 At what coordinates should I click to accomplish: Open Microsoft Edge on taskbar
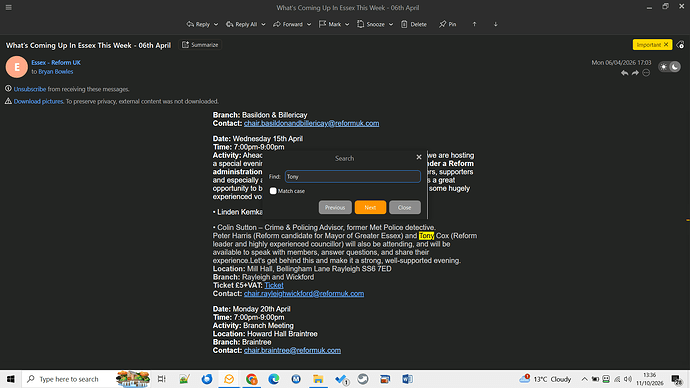[x=274, y=379]
